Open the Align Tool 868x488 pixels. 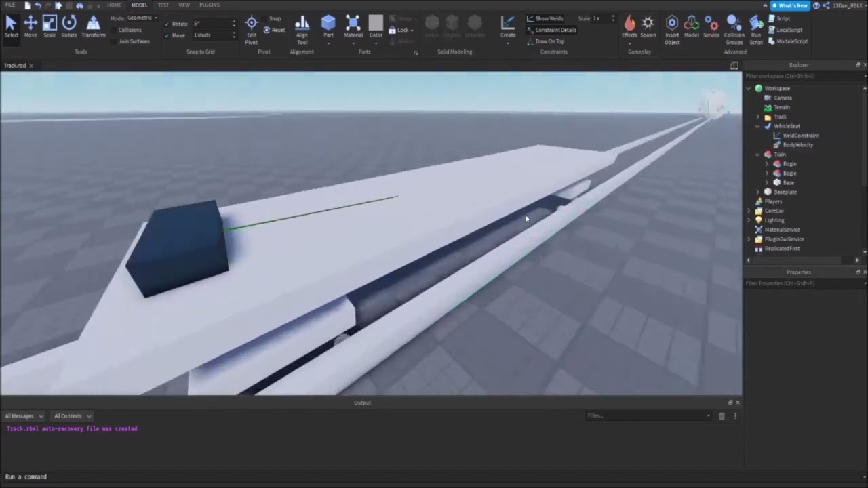302,30
